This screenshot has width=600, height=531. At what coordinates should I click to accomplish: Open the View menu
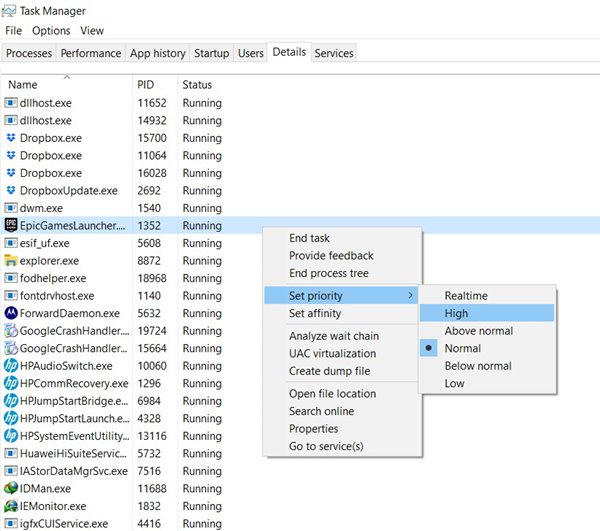(92, 31)
